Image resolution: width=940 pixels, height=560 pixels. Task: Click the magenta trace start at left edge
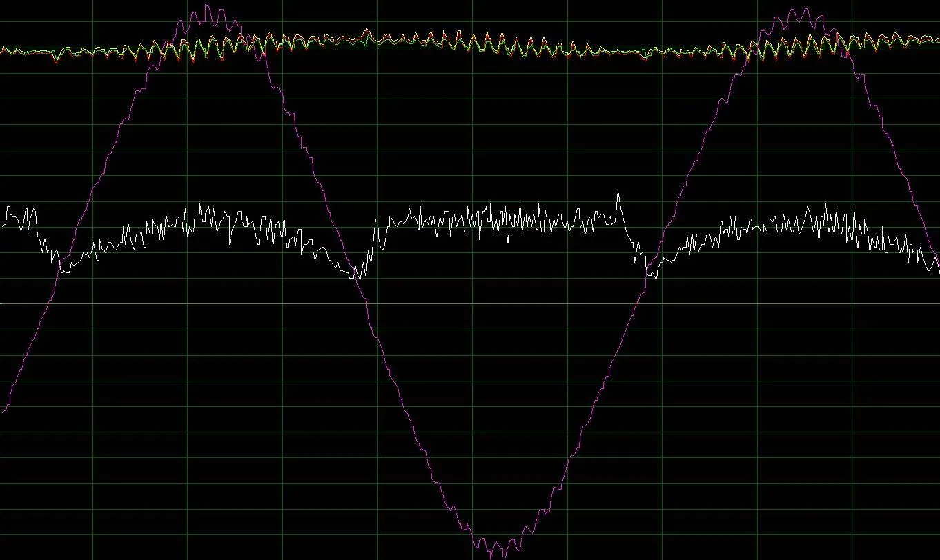click(x=3, y=412)
